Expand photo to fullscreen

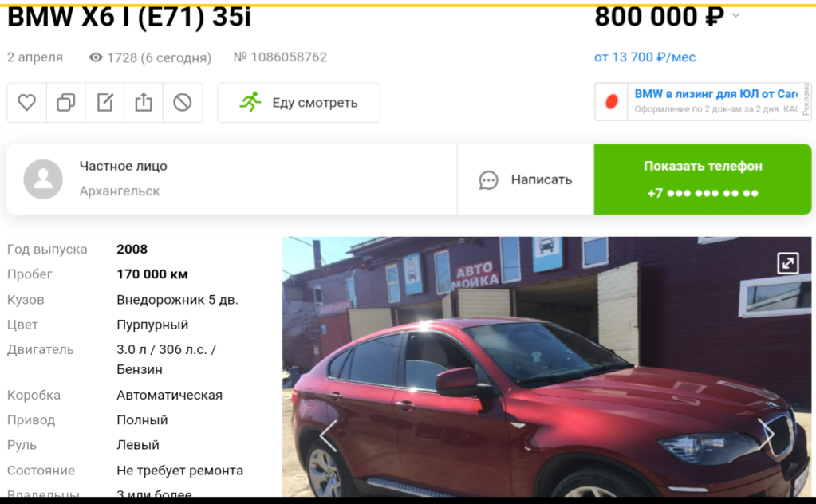coord(788,262)
